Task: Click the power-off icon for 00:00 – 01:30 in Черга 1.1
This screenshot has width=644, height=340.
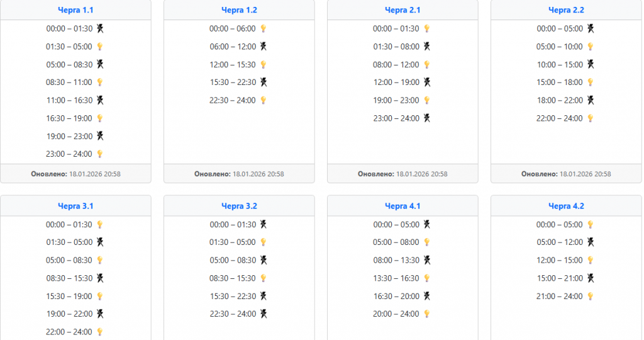Action: 100,28
